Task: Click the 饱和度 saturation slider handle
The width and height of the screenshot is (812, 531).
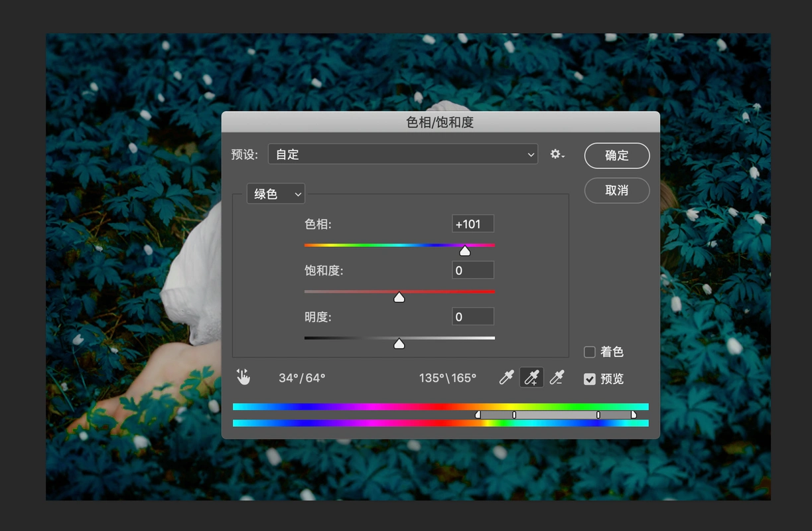Action: click(399, 297)
